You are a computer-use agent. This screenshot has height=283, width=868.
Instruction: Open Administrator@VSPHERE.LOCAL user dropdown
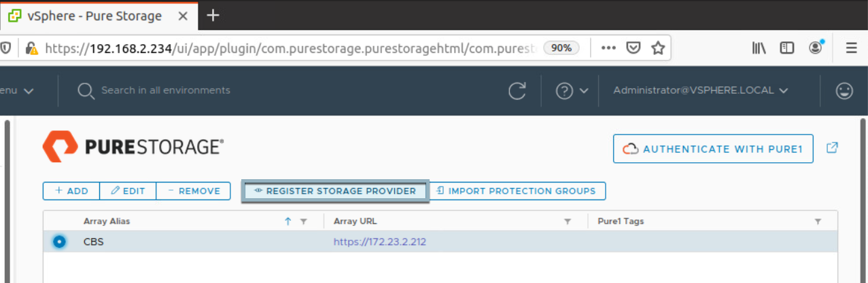point(700,90)
